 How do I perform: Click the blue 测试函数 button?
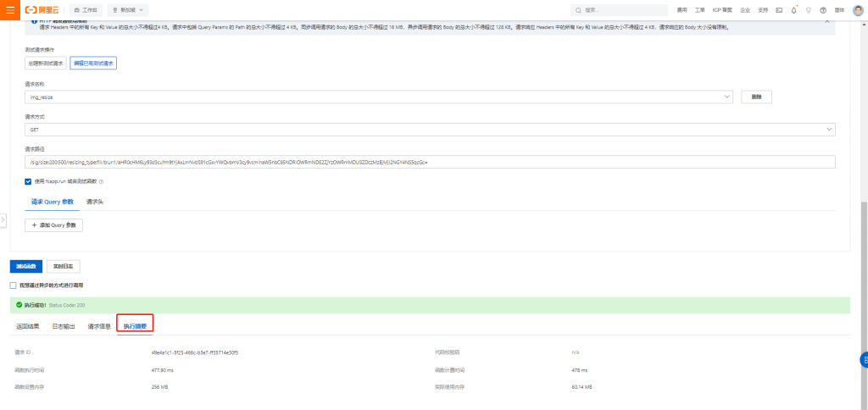(26, 267)
